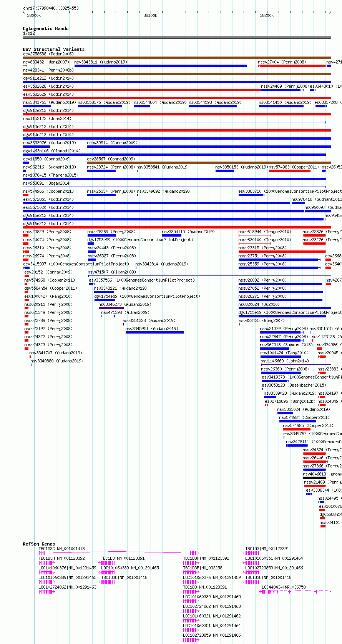Click nsv3353375 (Audano2019) label

pos(104,102)
